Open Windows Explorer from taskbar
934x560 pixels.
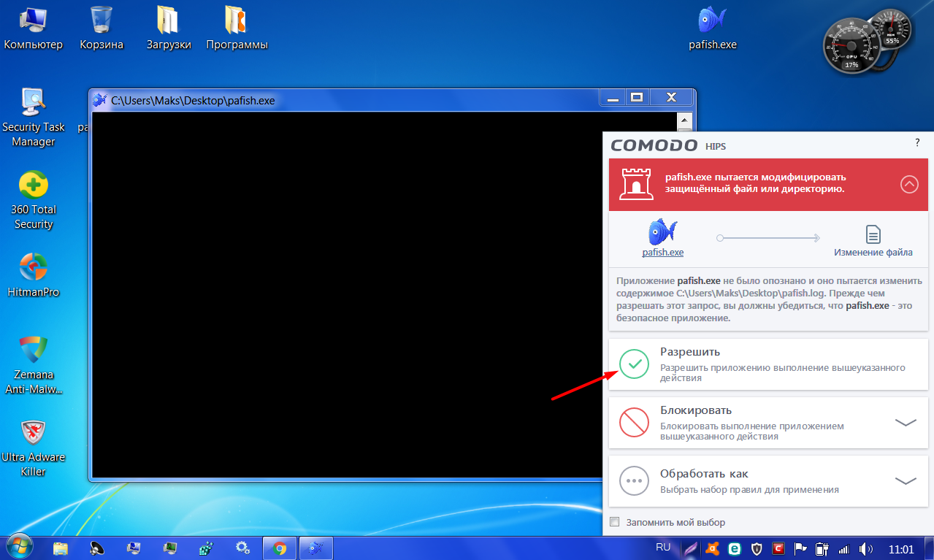pos(61,548)
